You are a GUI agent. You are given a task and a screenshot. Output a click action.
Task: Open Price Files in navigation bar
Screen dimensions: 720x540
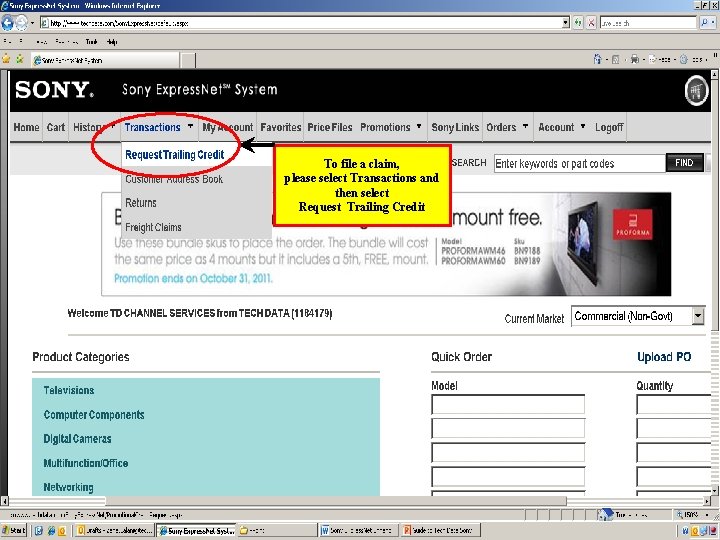(x=330, y=127)
